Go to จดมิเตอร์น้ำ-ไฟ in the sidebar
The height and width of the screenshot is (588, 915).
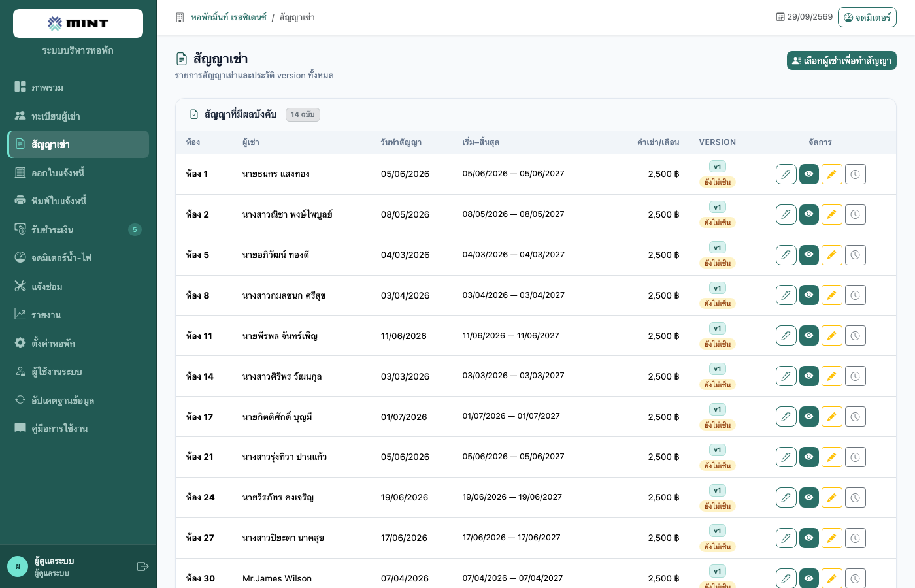point(78,258)
